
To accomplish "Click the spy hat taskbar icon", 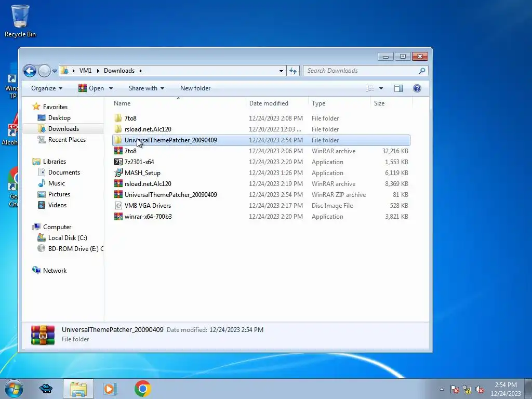I will (x=46, y=389).
